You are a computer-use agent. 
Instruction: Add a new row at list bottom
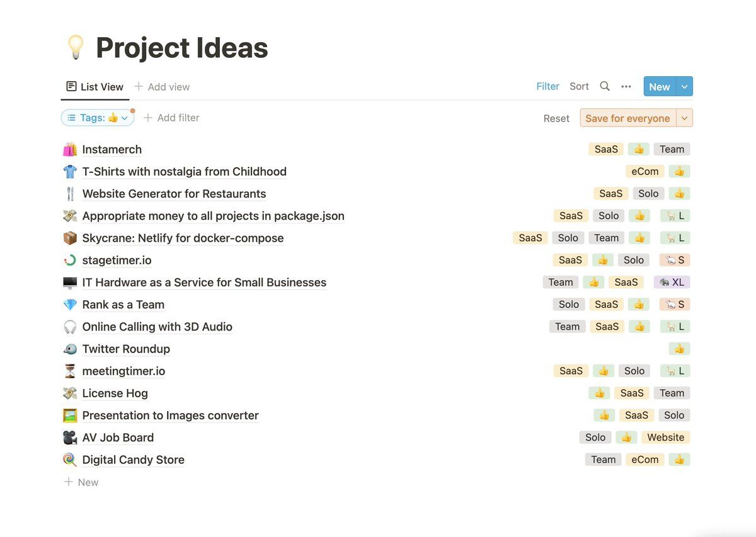point(81,482)
